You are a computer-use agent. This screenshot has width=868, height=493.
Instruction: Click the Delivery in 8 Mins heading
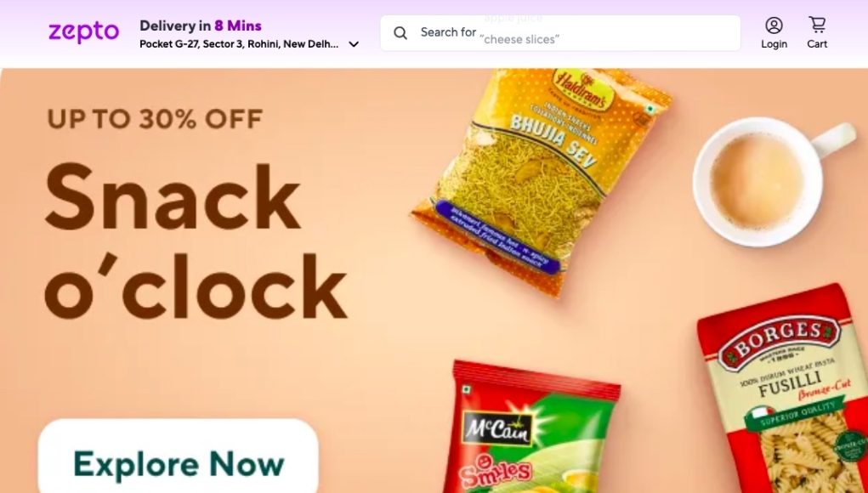tap(201, 26)
